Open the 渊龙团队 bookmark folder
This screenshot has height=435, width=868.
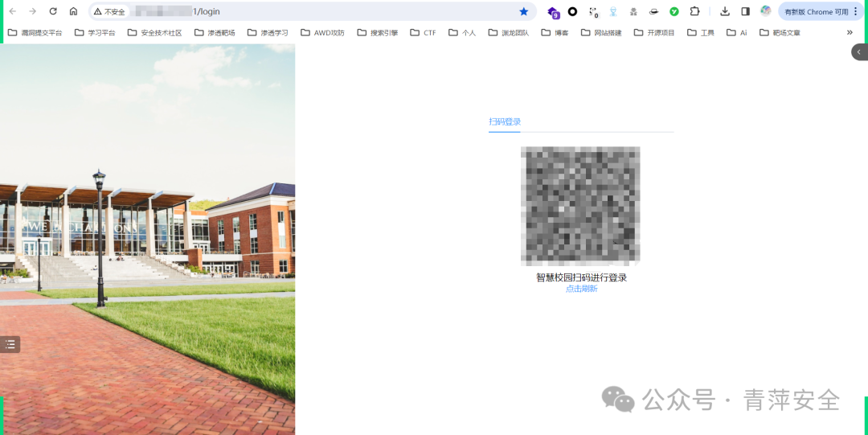point(508,33)
